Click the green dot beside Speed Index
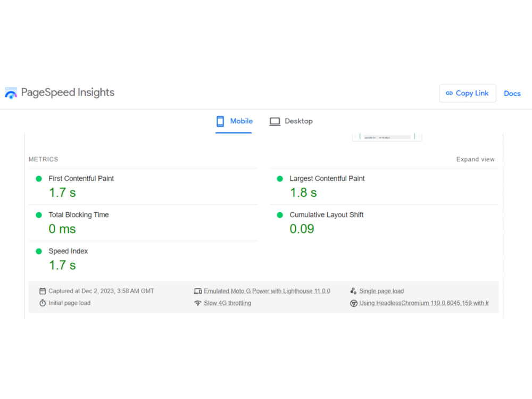Image resolution: width=532 pixels, height=399 pixels. [38, 251]
